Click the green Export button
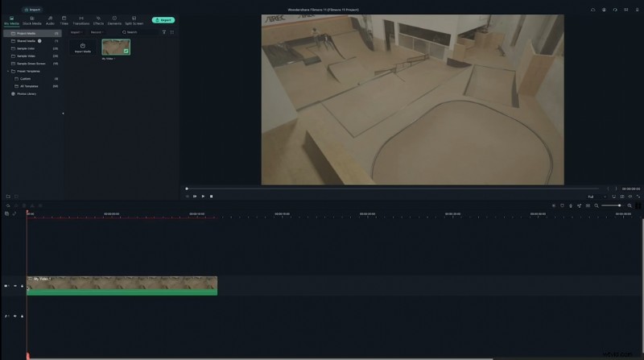 pyautogui.click(x=163, y=19)
